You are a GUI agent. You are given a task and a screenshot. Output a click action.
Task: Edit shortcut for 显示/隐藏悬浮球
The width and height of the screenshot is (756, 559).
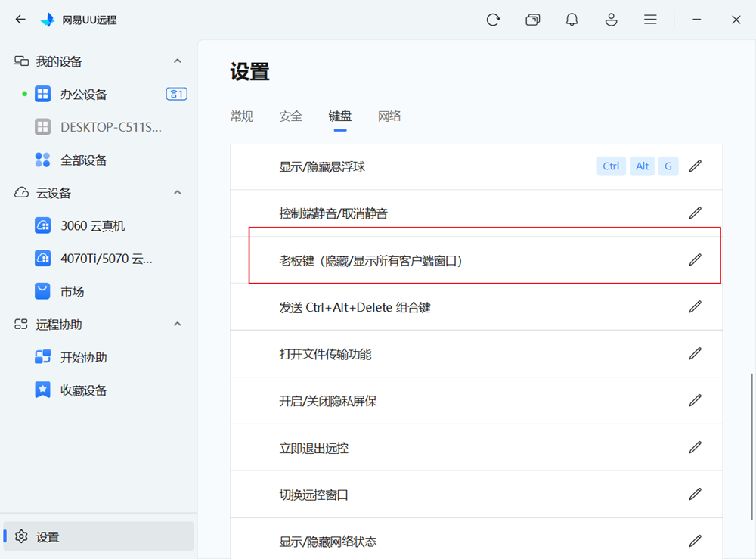coord(695,166)
